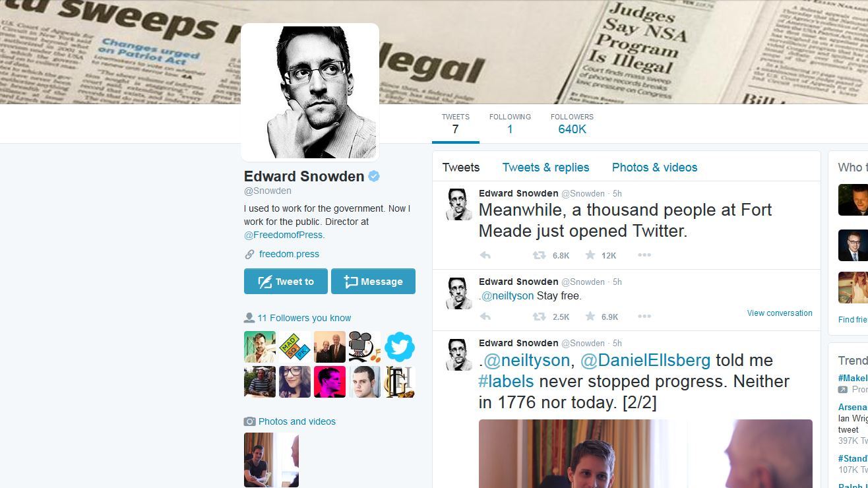Click the Message button
Viewport: 868px width, 488px height.
[373, 281]
